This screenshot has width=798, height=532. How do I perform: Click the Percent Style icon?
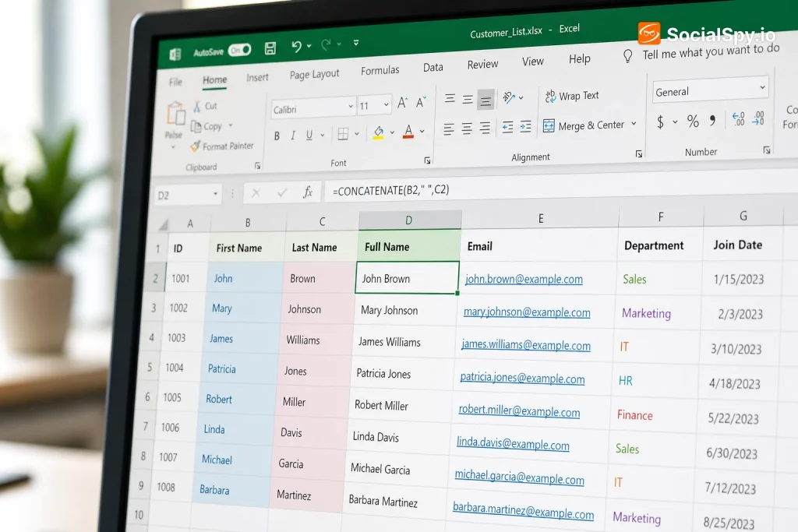pyautogui.click(x=693, y=121)
